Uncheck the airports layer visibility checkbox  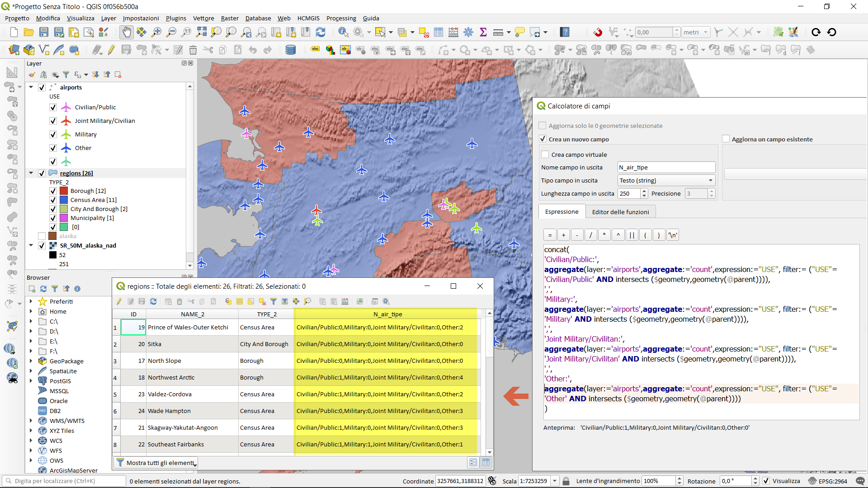(x=42, y=87)
